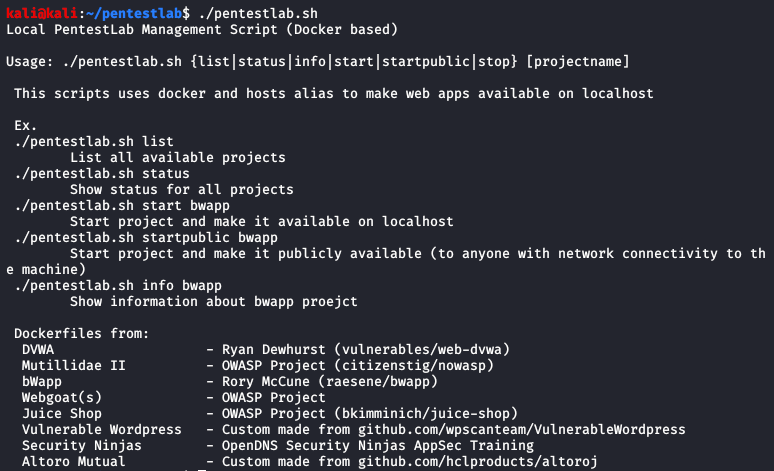This screenshot has width=774, height=471.
Task: Click 'OWASP Project' on the Webgoat(s) row
Action: tap(273, 397)
